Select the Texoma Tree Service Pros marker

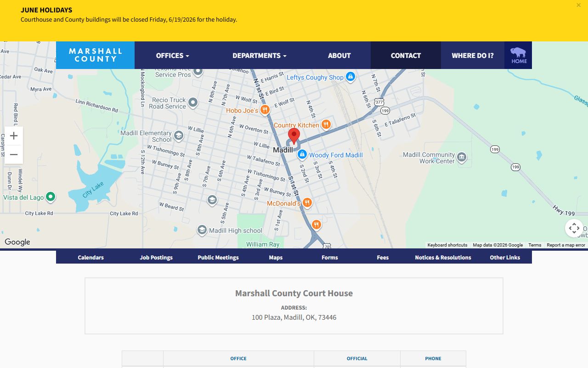pos(198,71)
